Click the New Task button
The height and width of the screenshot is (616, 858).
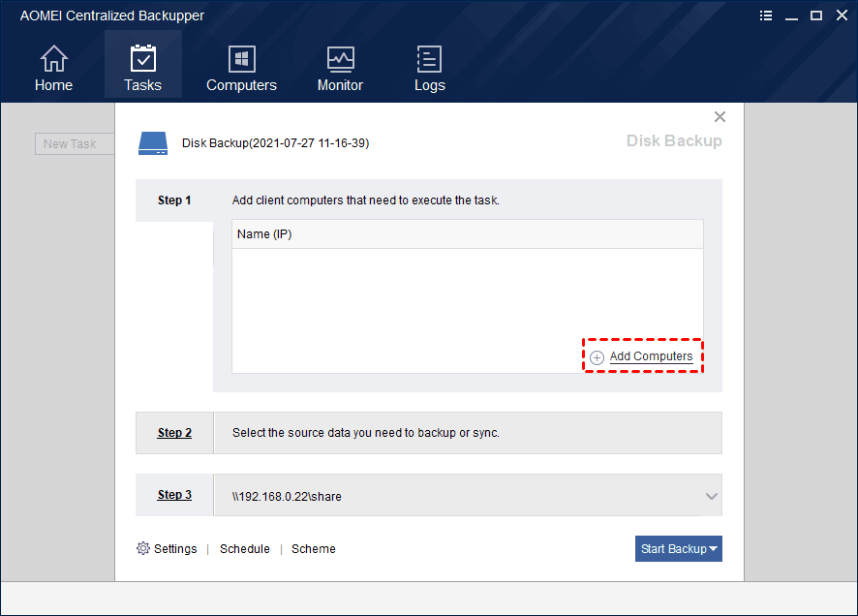tap(75, 144)
